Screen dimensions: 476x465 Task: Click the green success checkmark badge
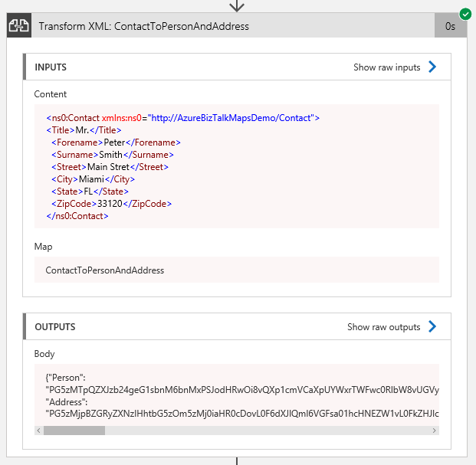click(465, 14)
